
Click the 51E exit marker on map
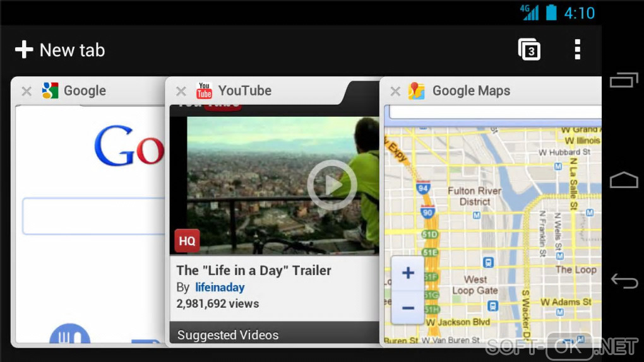[x=431, y=252]
